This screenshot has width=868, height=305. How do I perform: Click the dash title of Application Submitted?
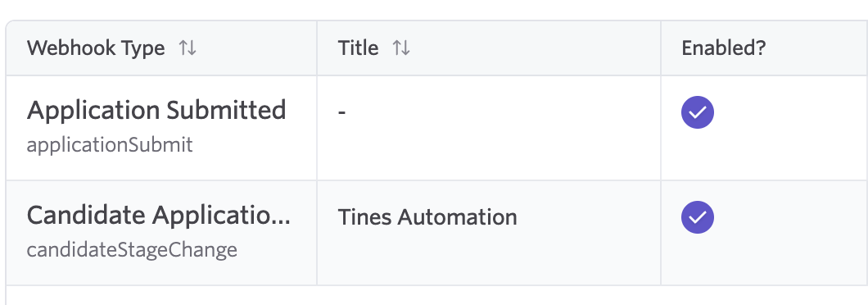[342, 112]
